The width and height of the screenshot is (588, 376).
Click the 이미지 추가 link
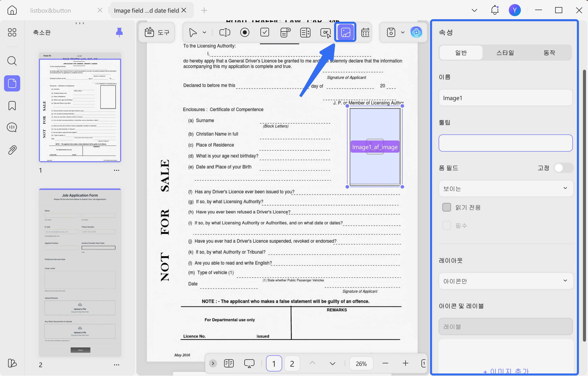[x=506, y=371]
